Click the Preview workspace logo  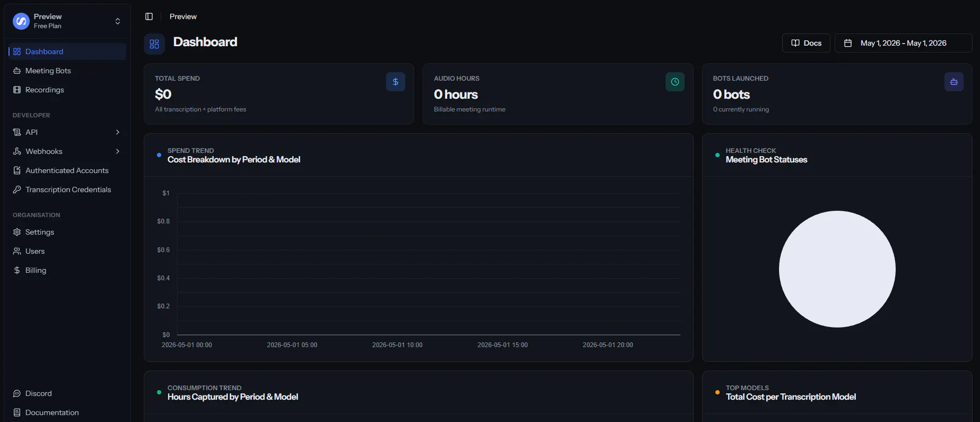pyautogui.click(x=21, y=21)
